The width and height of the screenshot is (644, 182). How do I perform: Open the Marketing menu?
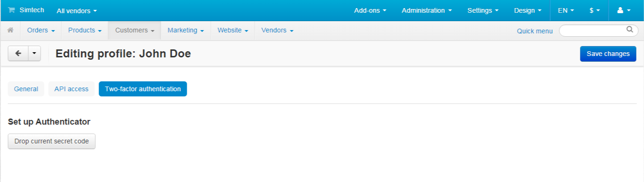(186, 30)
